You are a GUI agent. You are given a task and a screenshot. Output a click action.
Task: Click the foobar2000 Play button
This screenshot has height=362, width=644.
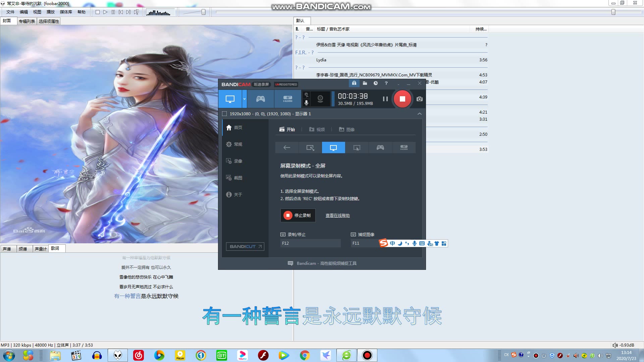105,12
